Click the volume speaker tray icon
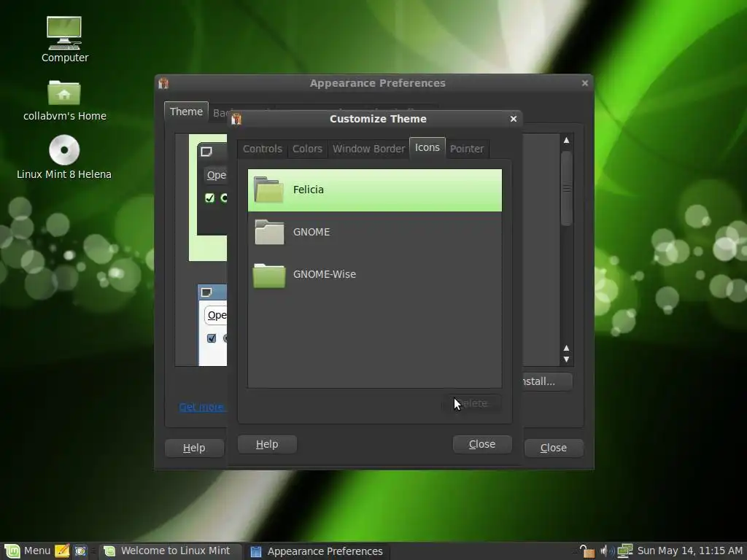The height and width of the screenshot is (560, 747). 607,551
